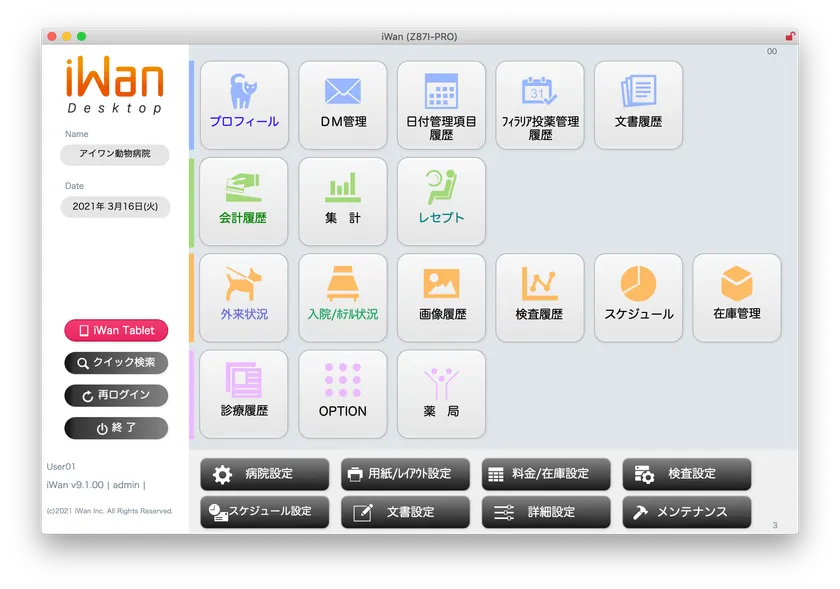Click 再ログイン re-login button
The height and width of the screenshot is (589, 840).
pos(116,396)
